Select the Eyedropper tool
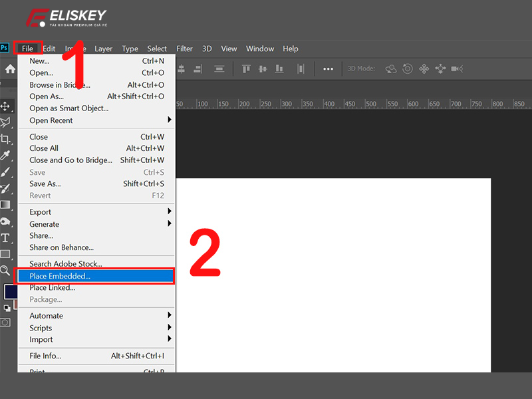The width and height of the screenshot is (532, 399). 7,154
